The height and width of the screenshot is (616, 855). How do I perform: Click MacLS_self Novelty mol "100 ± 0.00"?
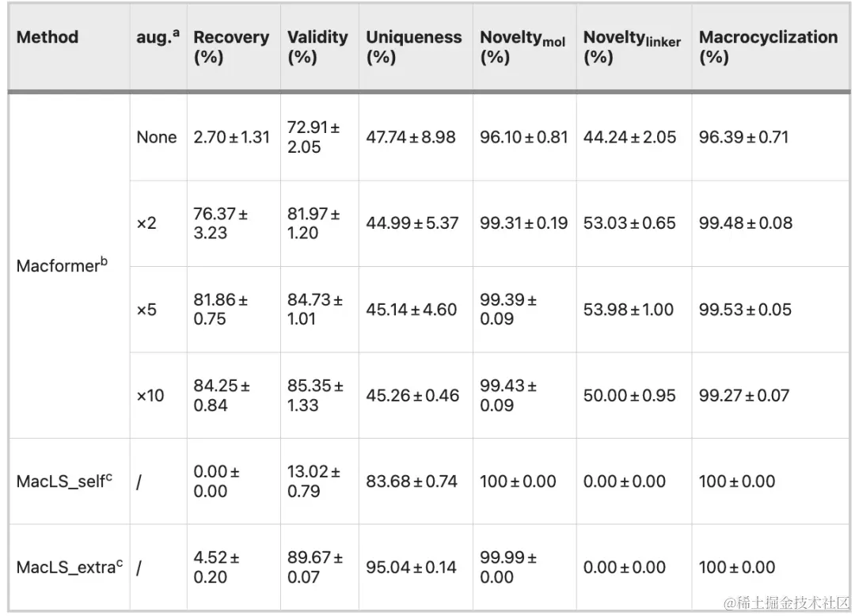518,481
